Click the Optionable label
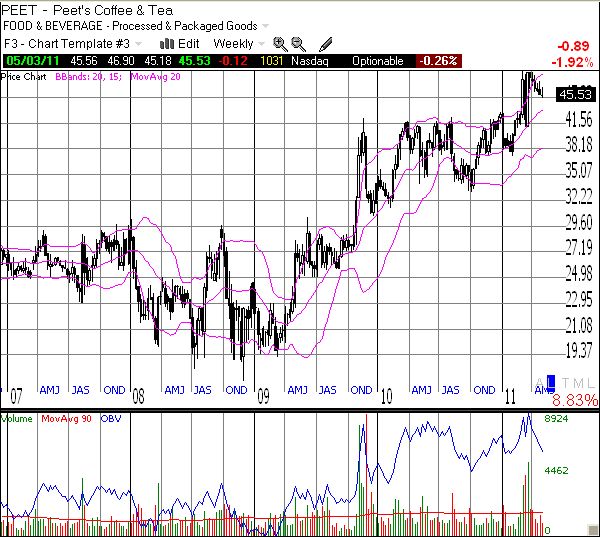The width and height of the screenshot is (600, 537). click(x=377, y=61)
